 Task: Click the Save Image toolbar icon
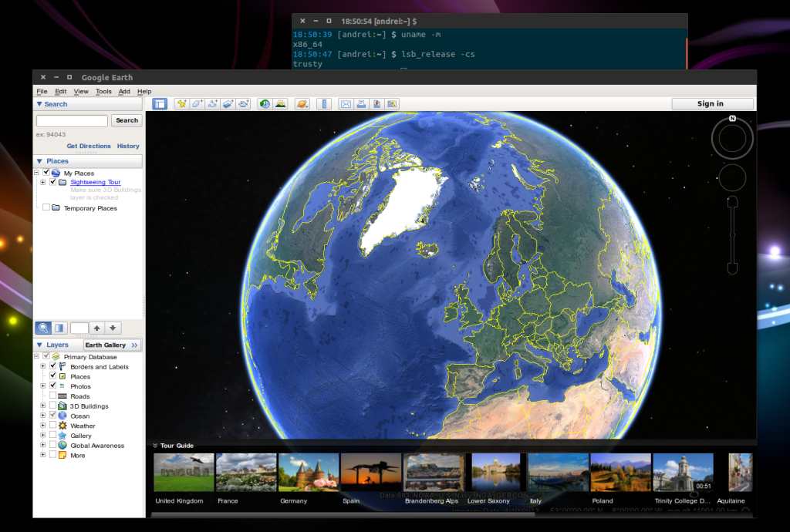click(x=391, y=103)
